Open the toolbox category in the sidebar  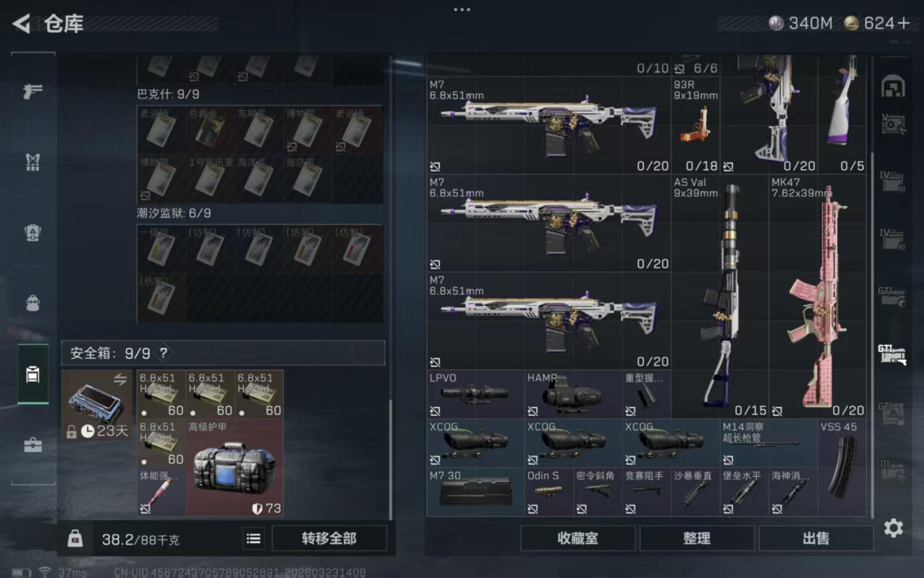tap(33, 445)
